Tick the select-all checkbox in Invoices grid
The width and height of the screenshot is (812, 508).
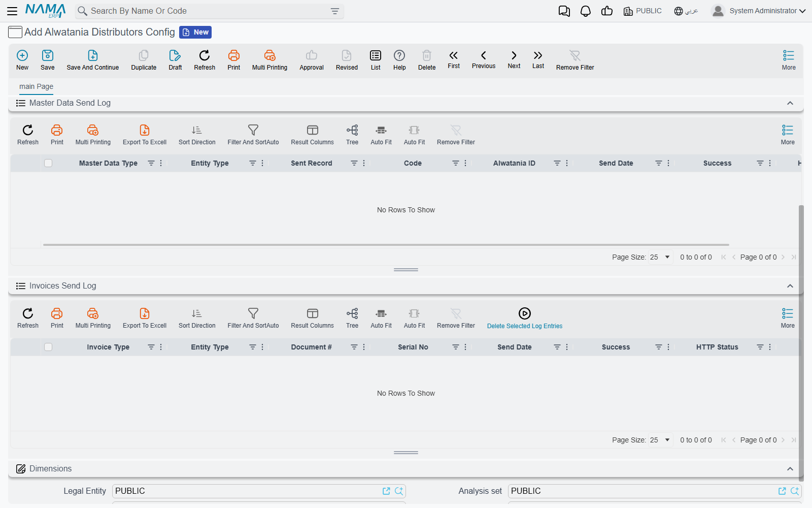[x=48, y=347]
